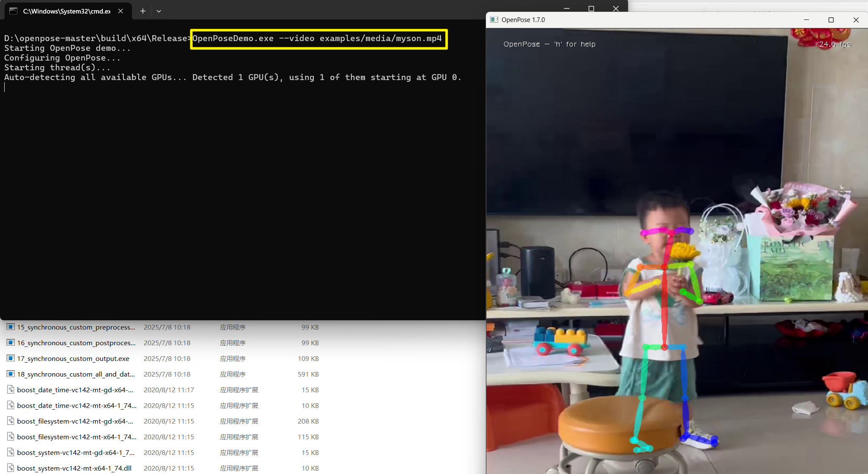Click the 15_synchronous_custom_preprocess application icon
The width and height of the screenshot is (868, 474).
pyautogui.click(x=10, y=327)
